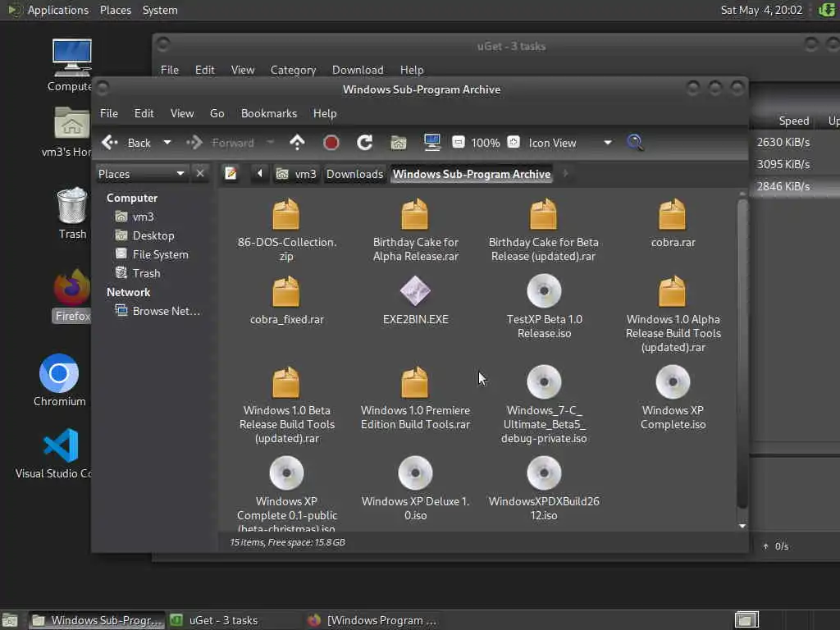Viewport: 840px width, 630px height.
Task: Open the Applications panel menu
Action: point(49,10)
